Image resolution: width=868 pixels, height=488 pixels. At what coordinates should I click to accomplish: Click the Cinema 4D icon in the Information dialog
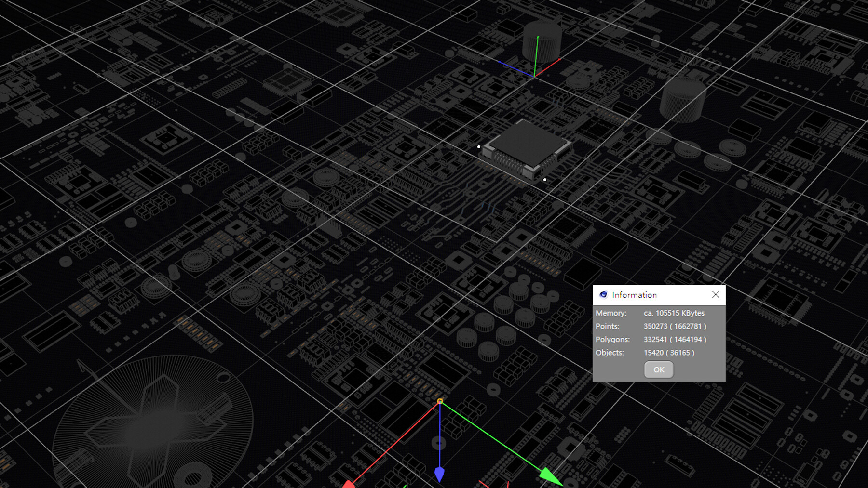click(x=604, y=294)
